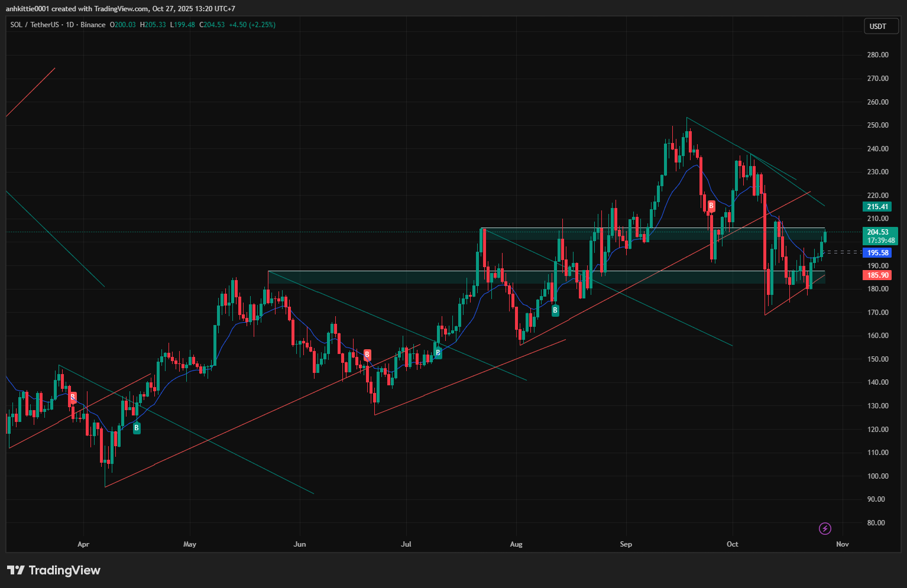This screenshot has height=588, width=907.
Task: Open the TradingView logo at bottom left
Action: click(x=54, y=570)
